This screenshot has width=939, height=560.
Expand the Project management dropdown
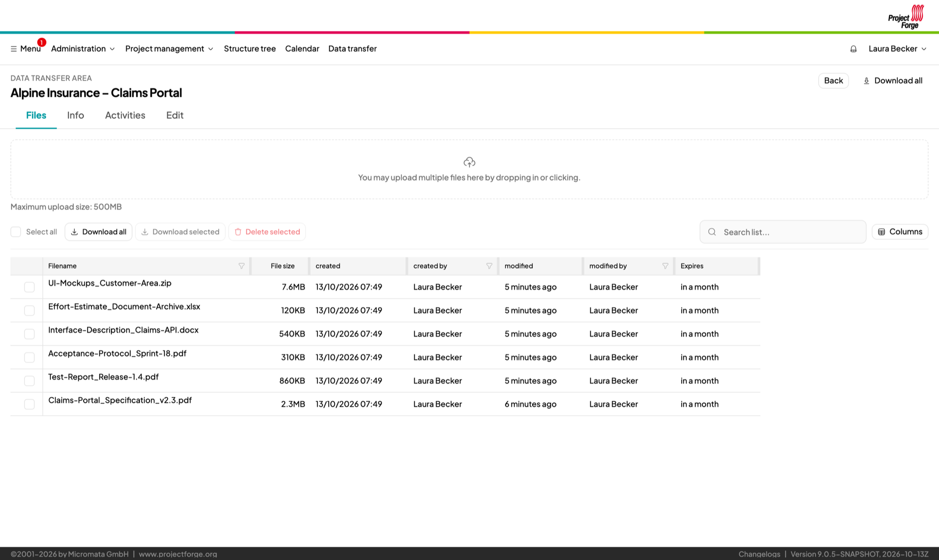[x=169, y=49]
